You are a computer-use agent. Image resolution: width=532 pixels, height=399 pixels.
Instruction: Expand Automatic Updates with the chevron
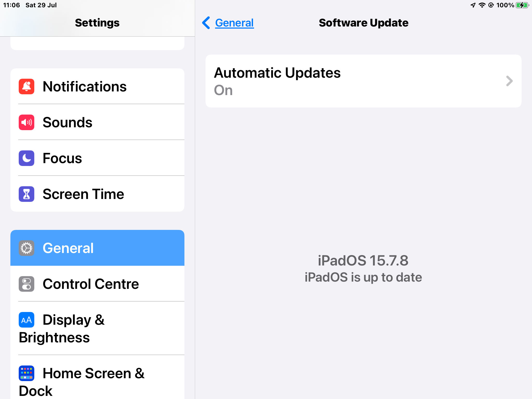(x=509, y=81)
